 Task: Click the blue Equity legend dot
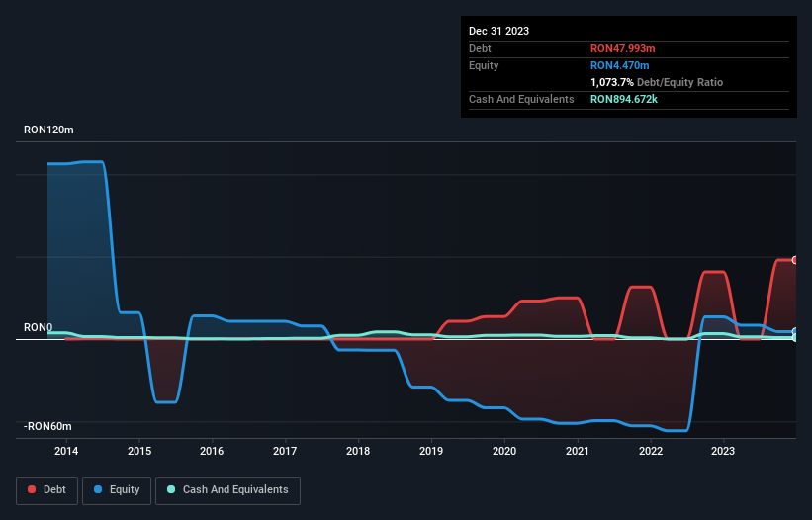(98, 489)
